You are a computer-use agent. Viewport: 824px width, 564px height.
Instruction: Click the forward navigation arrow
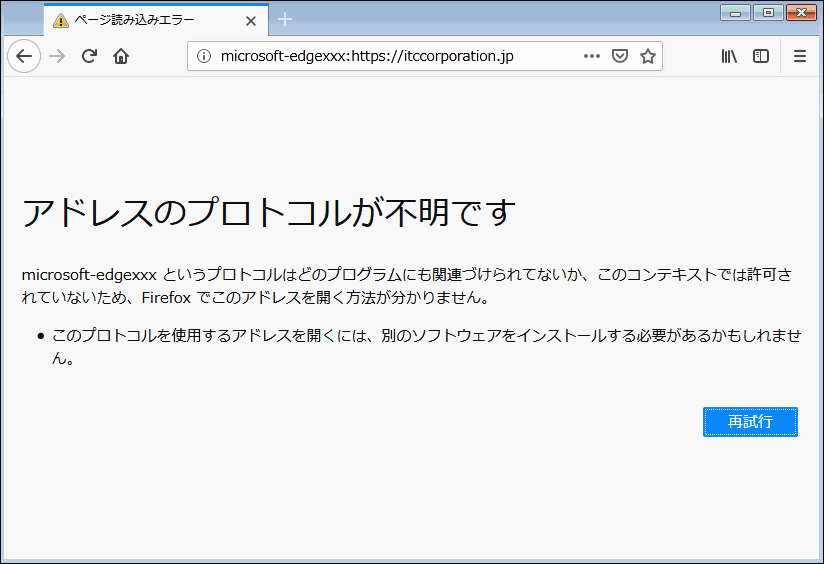click(x=57, y=56)
